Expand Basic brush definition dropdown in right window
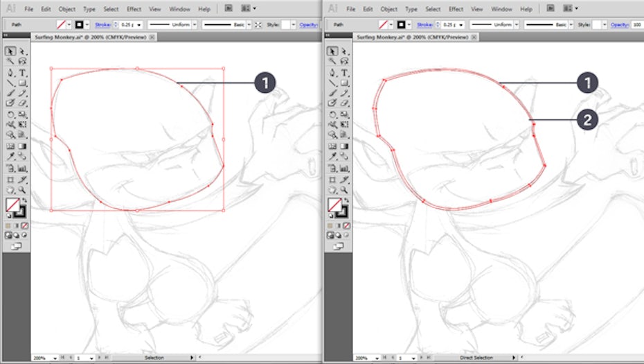Screen dimensions: 644x364 (571, 24)
